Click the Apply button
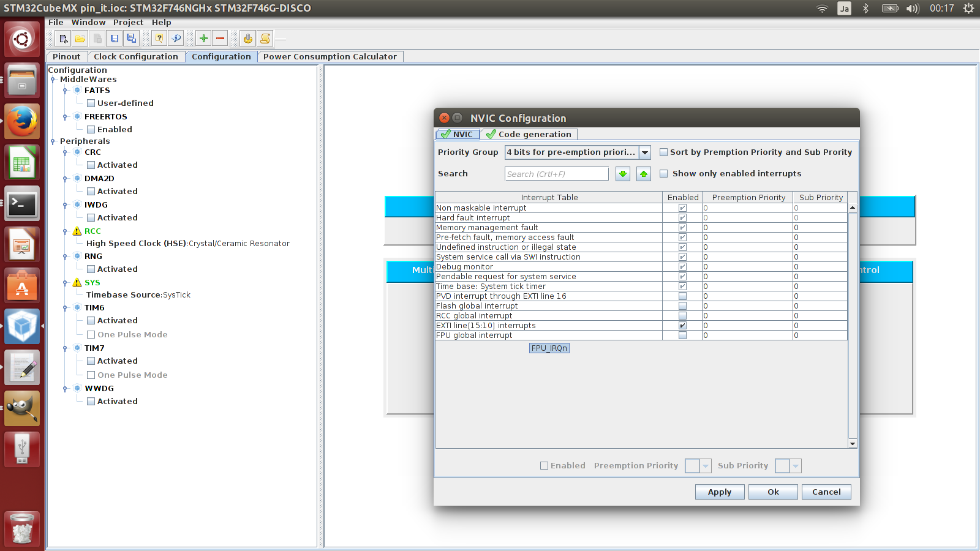 pyautogui.click(x=720, y=492)
